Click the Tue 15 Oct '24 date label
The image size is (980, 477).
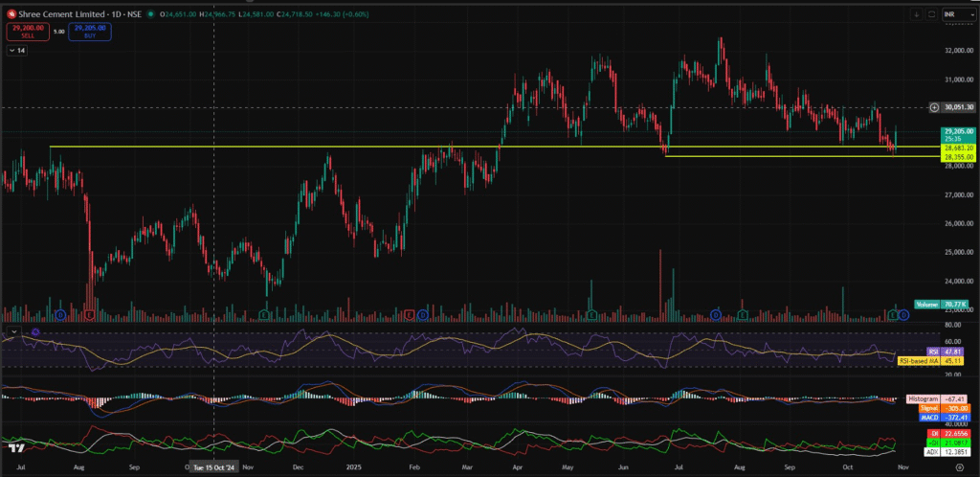tap(213, 468)
